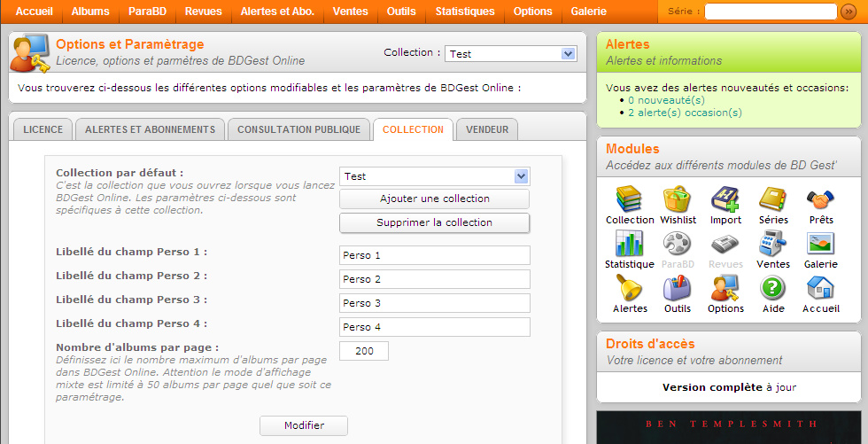Open the Aide help icon

tap(773, 287)
